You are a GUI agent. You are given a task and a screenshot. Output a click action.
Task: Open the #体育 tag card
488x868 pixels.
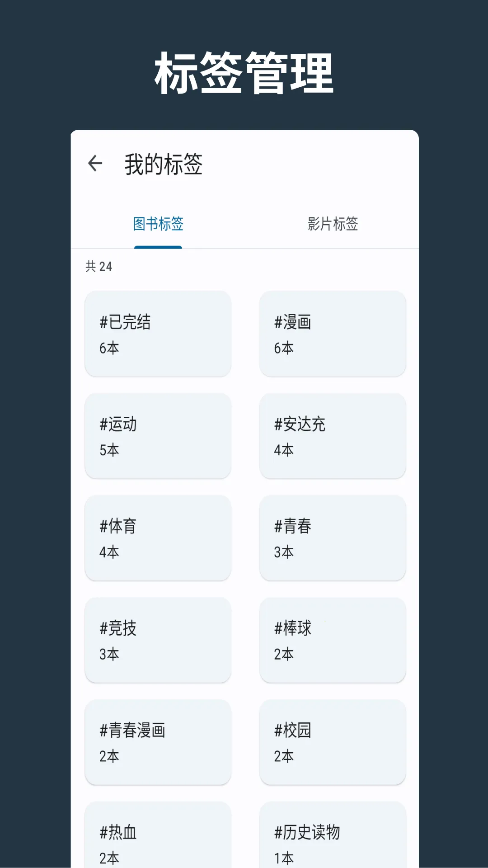point(158,538)
